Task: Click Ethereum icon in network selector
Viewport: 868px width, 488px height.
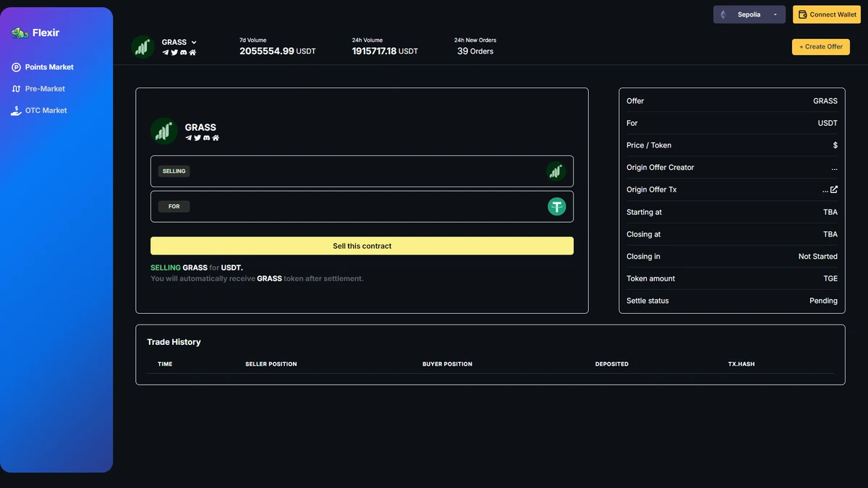Action: 723,14
